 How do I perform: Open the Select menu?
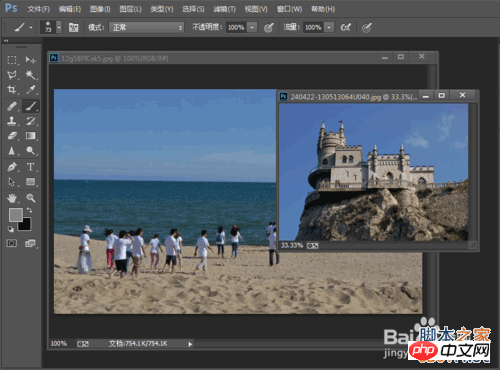click(193, 9)
